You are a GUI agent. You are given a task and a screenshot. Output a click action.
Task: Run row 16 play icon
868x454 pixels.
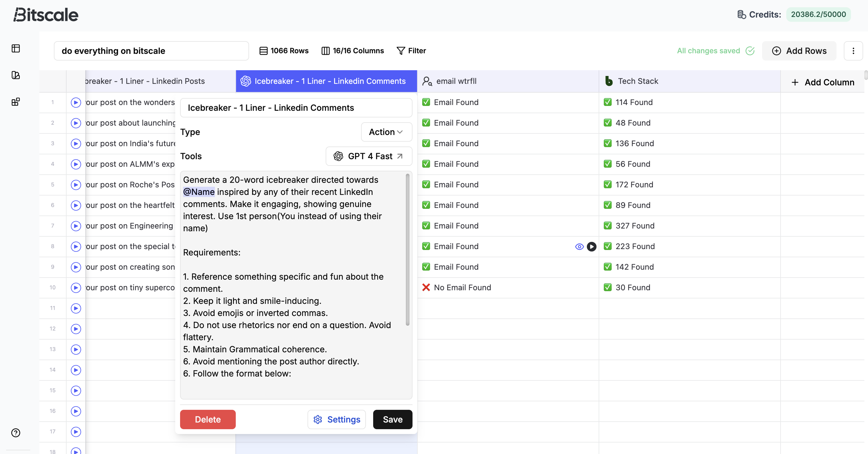point(76,411)
